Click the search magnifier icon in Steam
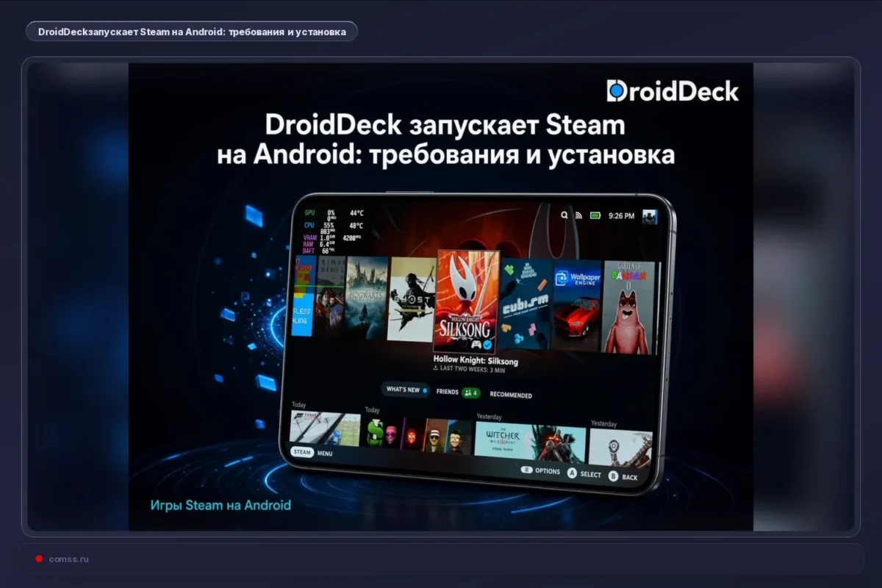The image size is (882, 588). point(564,215)
